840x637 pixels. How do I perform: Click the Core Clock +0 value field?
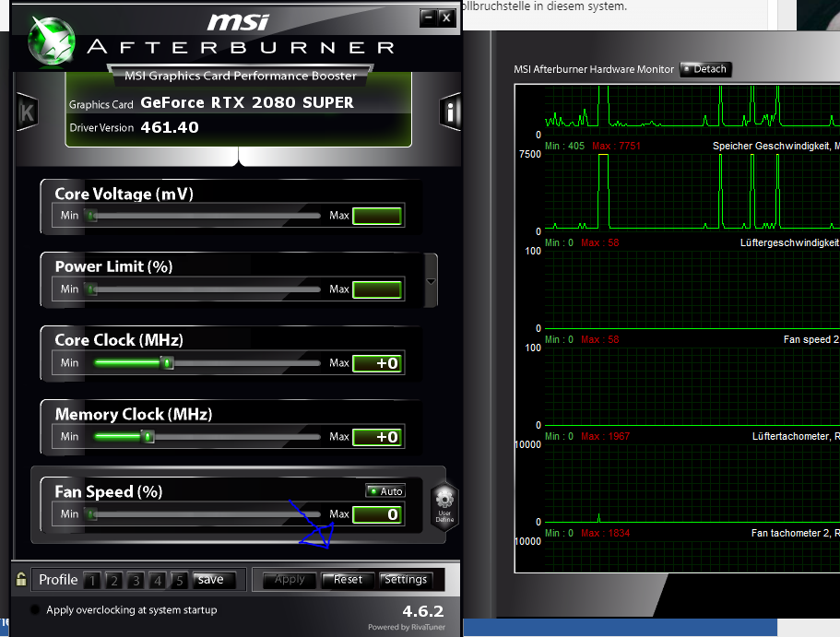point(377,363)
